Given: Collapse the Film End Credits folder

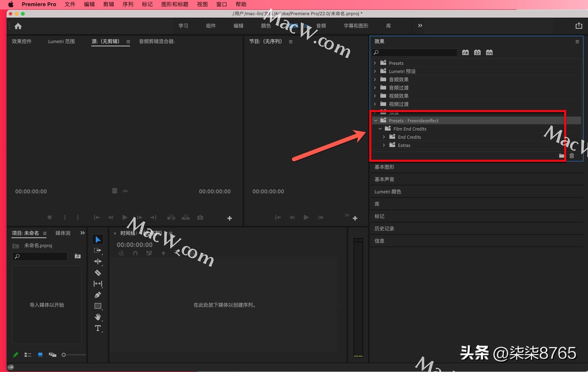Looking at the screenshot, I should tap(380, 129).
